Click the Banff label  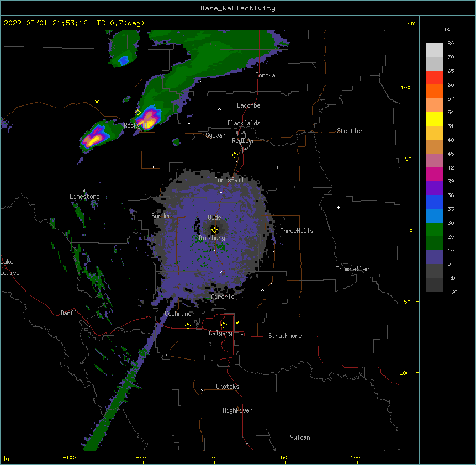point(68,313)
